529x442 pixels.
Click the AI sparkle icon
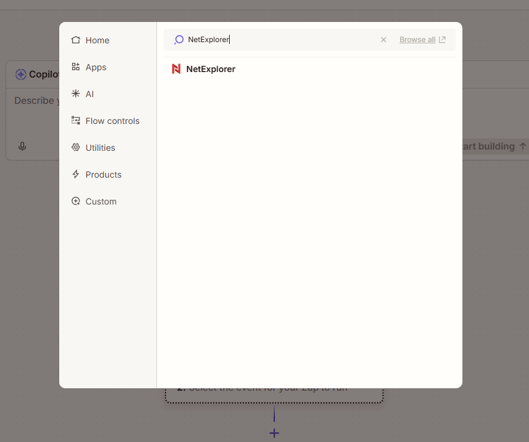(76, 93)
